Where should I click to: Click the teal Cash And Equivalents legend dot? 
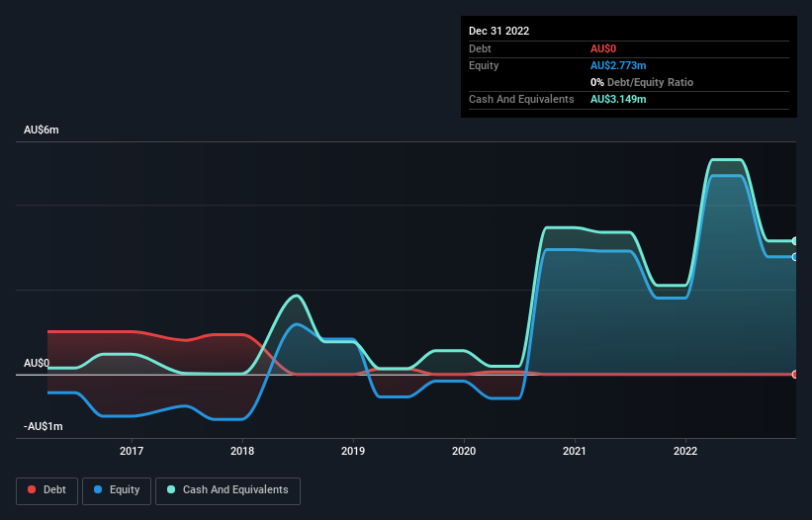tap(171, 489)
